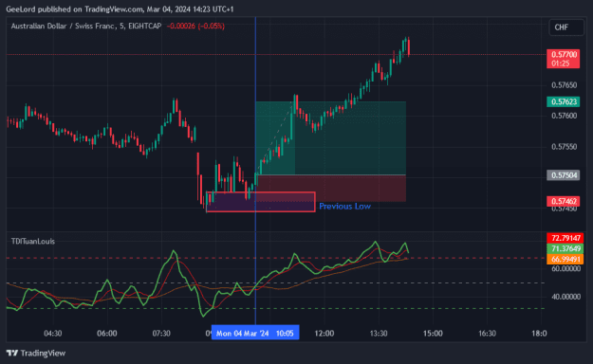Click the 16:30 time axis label
593x364 pixels.
[x=487, y=334]
